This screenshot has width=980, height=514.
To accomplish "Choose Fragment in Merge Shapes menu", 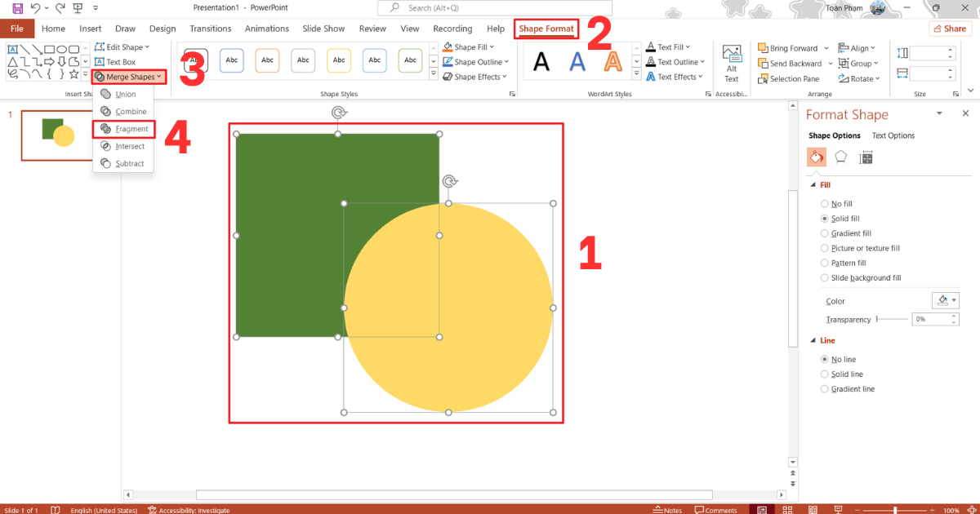I will 124,129.
